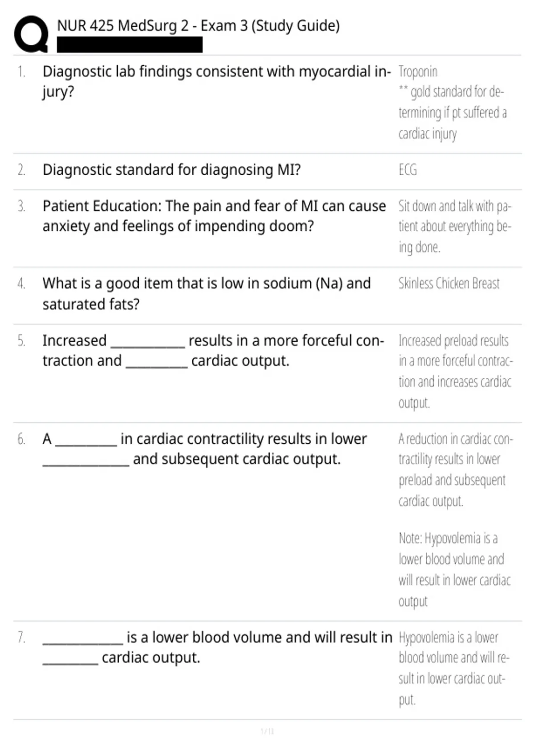Select question 1 about myocardial injury
This screenshot has width=534, height=756.
[x=216, y=81]
